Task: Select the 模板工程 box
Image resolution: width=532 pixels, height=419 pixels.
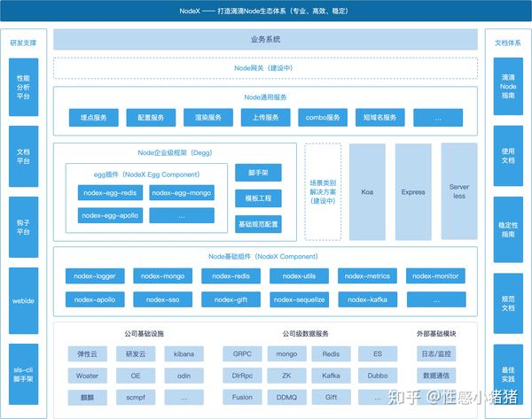Action: (x=258, y=198)
